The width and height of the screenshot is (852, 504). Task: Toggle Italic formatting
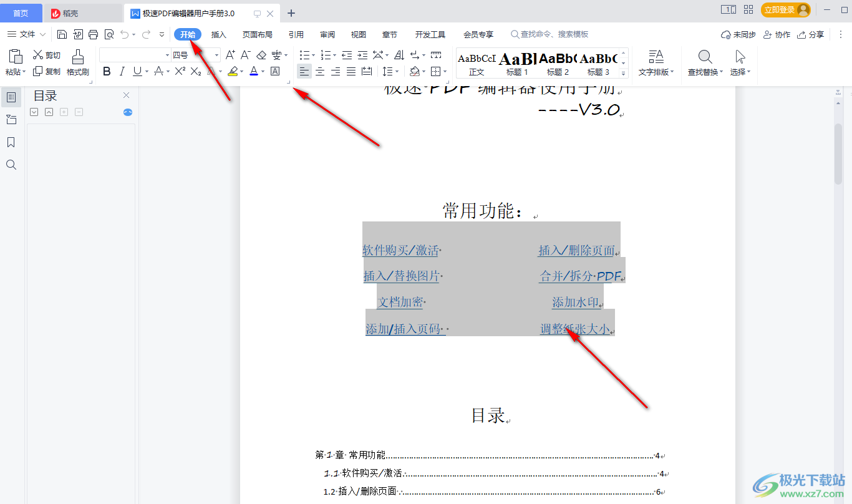[122, 72]
